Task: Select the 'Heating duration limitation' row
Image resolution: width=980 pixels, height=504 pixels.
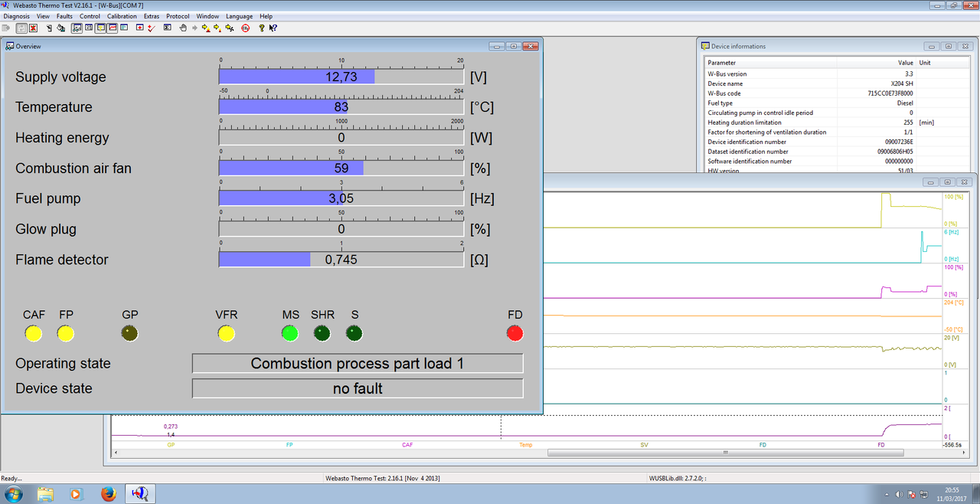Action: pyautogui.click(x=838, y=123)
